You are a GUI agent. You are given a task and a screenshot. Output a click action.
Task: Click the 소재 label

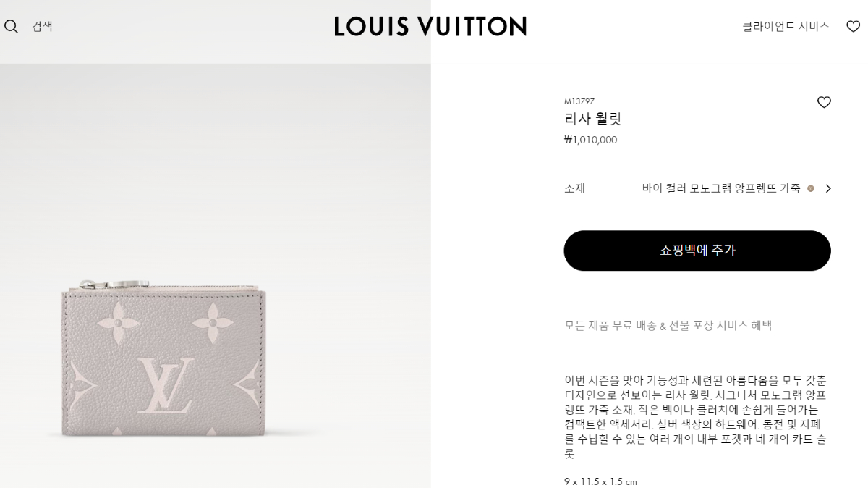coord(574,188)
